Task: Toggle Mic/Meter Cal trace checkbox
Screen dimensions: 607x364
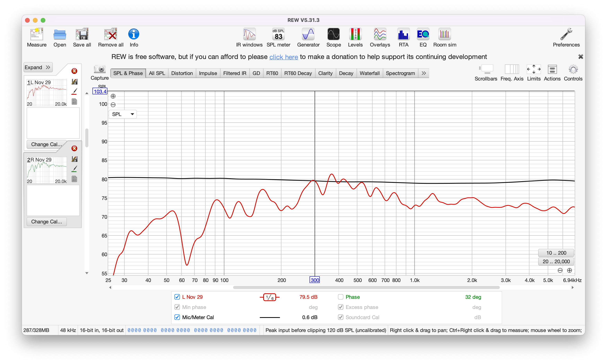Action: pyautogui.click(x=177, y=317)
